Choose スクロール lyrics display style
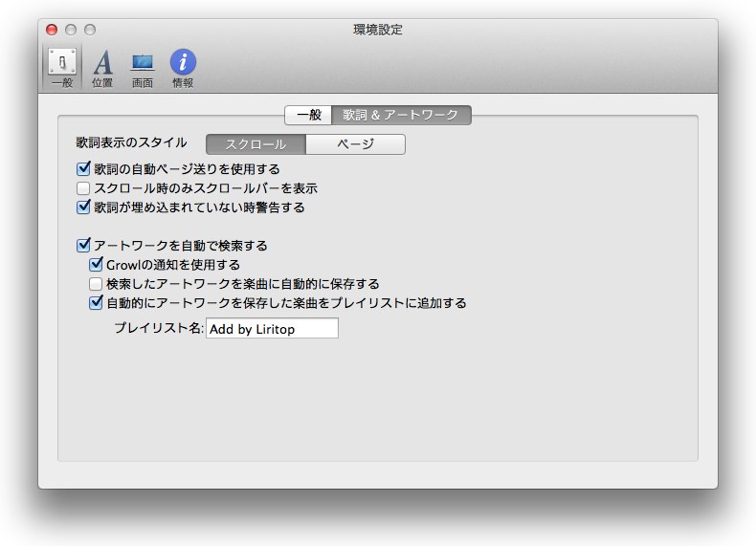756x546 pixels. click(256, 144)
